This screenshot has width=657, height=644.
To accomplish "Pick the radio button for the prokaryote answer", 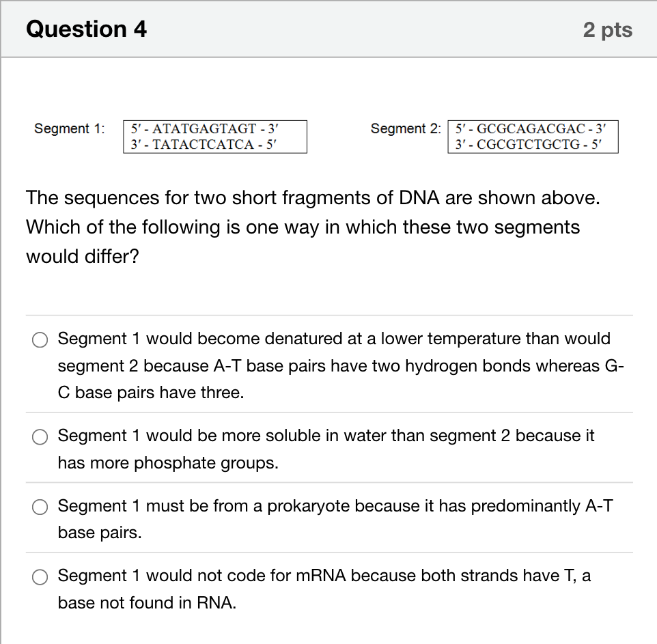I will [x=40, y=507].
